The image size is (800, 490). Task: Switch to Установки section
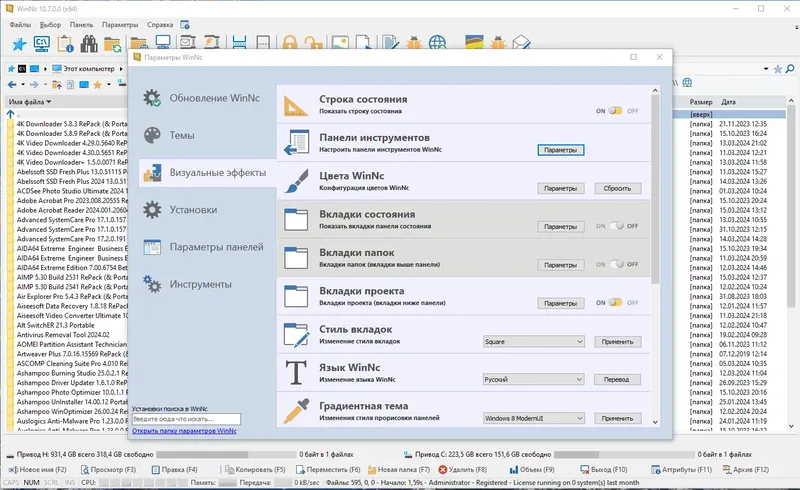[207, 210]
